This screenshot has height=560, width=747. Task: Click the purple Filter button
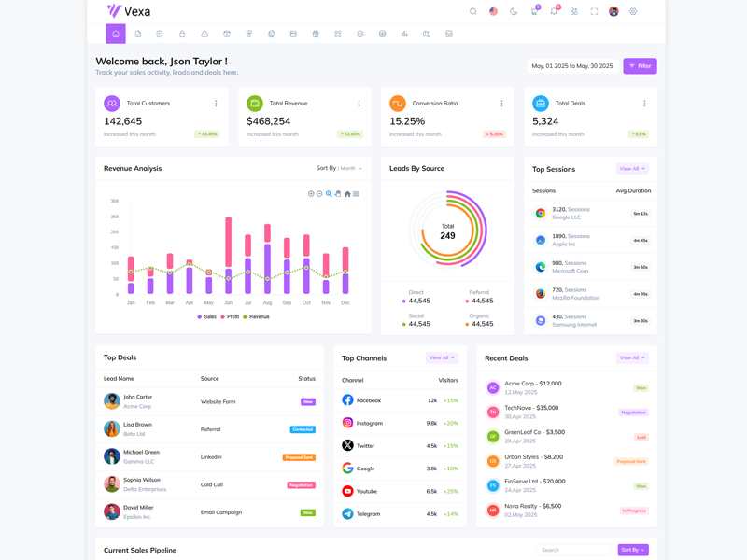pos(640,66)
